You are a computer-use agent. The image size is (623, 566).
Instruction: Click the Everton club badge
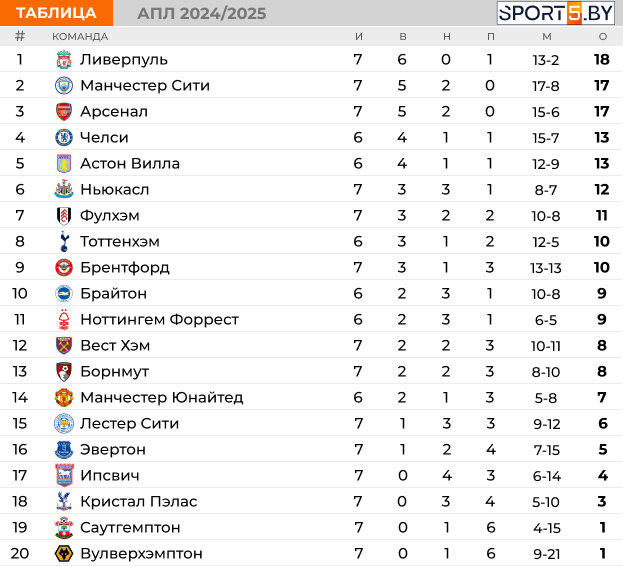64,449
